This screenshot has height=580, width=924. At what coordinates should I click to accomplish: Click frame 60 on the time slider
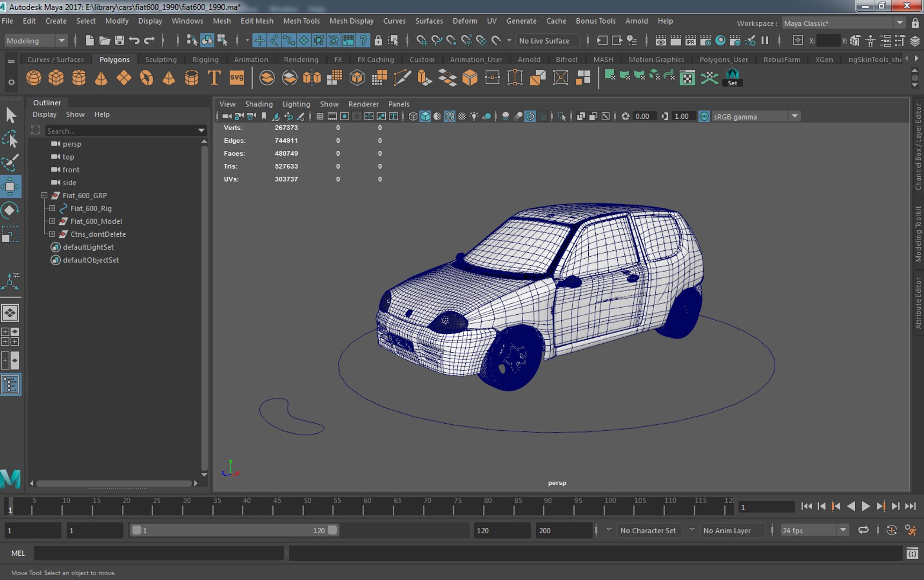tap(367, 506)
